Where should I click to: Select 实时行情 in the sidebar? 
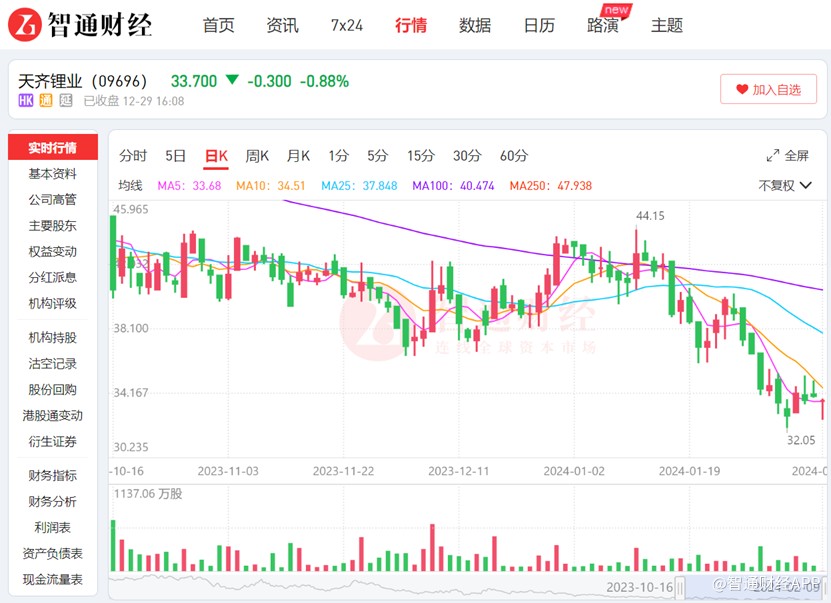point(52,146)
